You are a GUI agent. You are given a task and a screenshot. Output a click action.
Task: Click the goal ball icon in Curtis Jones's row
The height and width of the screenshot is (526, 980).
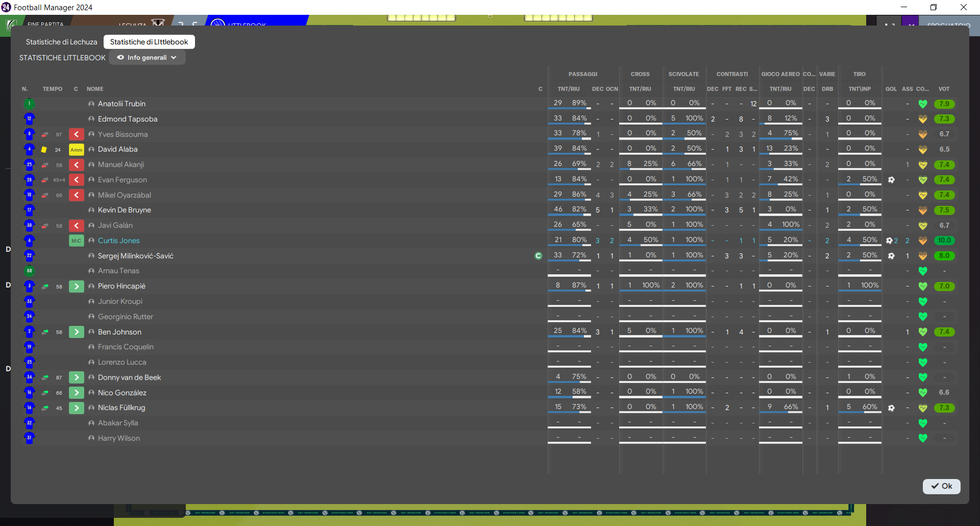click(889, 241)
